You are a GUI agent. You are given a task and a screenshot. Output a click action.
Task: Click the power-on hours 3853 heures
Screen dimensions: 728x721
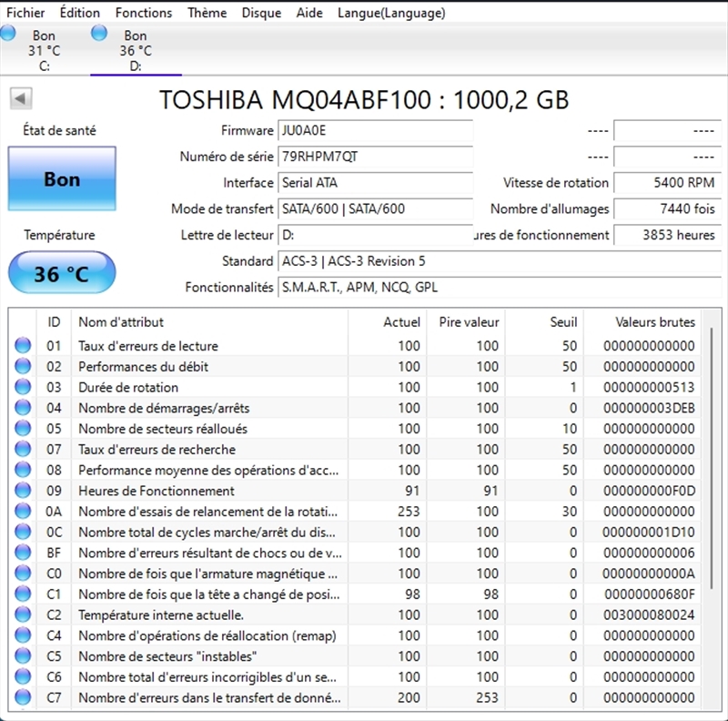click(x=668, y=235)
